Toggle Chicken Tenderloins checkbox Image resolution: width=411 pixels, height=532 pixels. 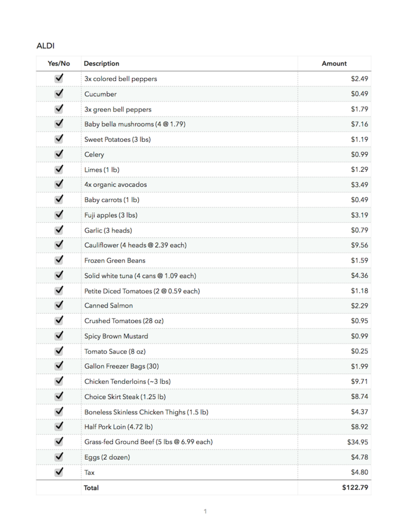59,381
